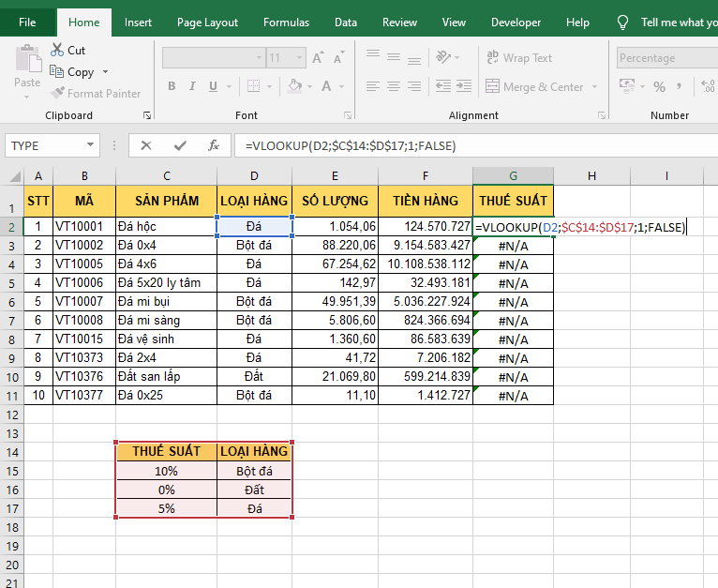Open the Copy options dropdown arrow

[105, 72]
